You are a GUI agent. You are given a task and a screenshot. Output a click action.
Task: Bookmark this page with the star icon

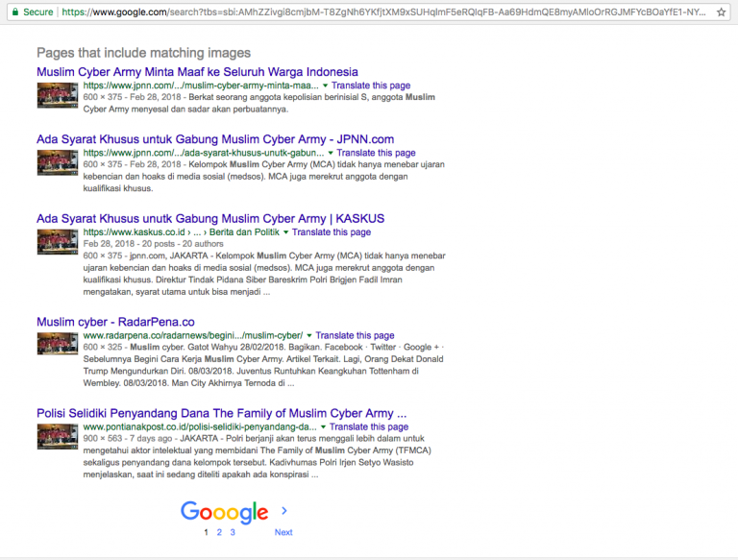721,12
